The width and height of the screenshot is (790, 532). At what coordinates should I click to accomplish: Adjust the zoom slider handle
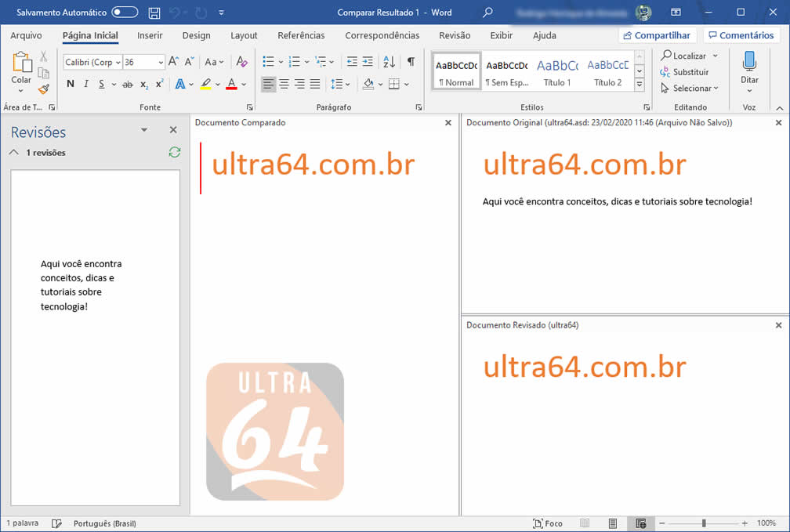point(704,523)
